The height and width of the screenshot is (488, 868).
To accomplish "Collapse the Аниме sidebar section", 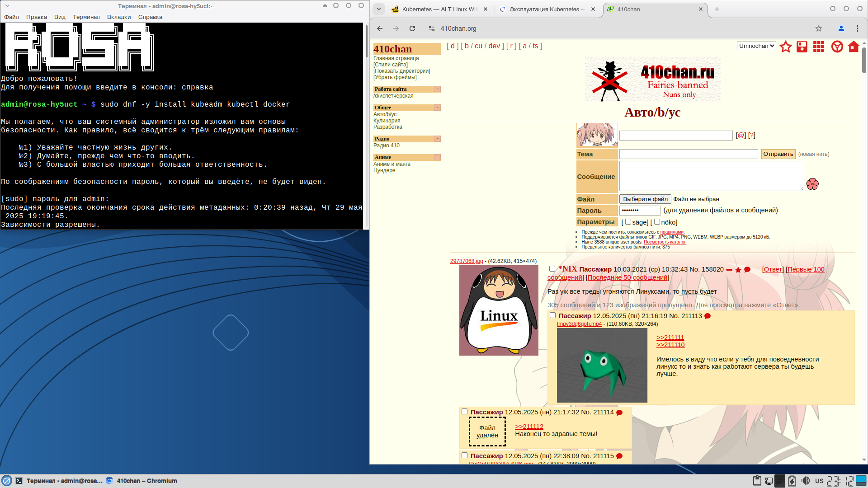I will point(437,157).
